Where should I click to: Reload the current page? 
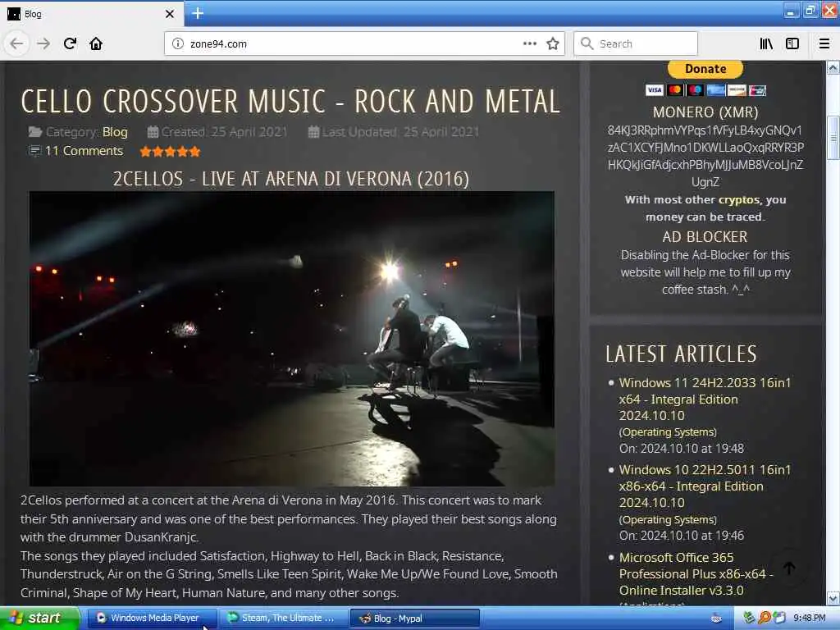70,43
